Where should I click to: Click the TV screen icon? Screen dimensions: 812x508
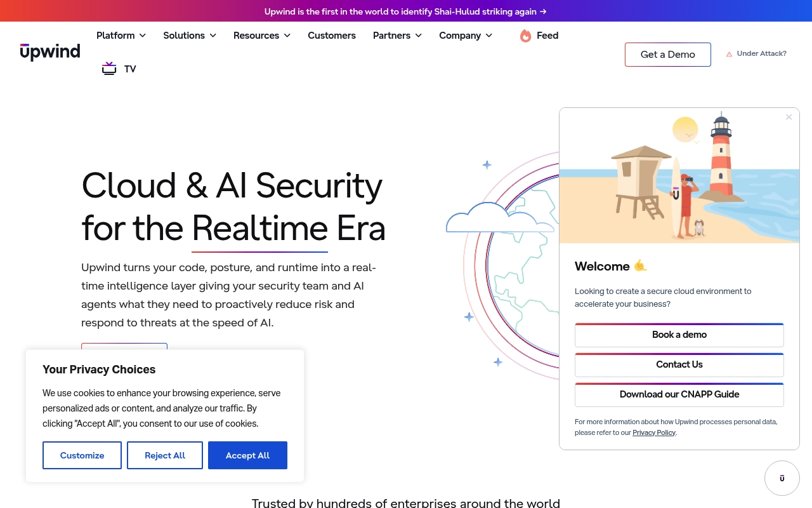[x=109, y=69]
